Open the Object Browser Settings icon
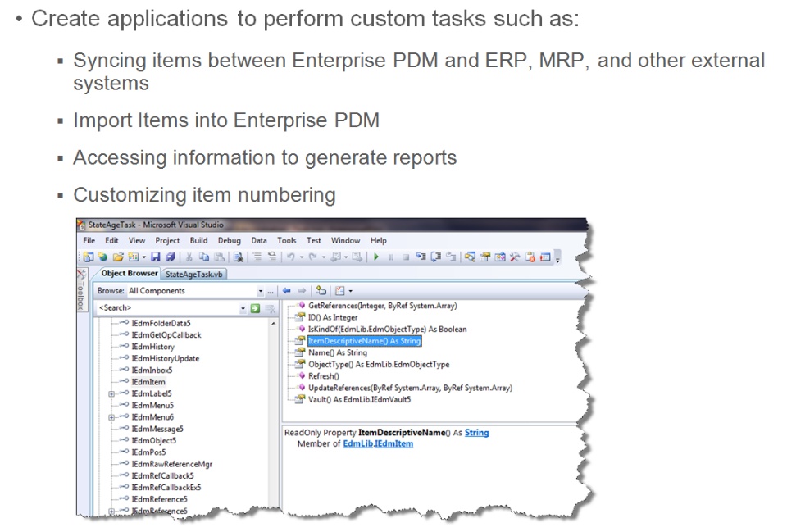787x532 pixels. (339, 291)
